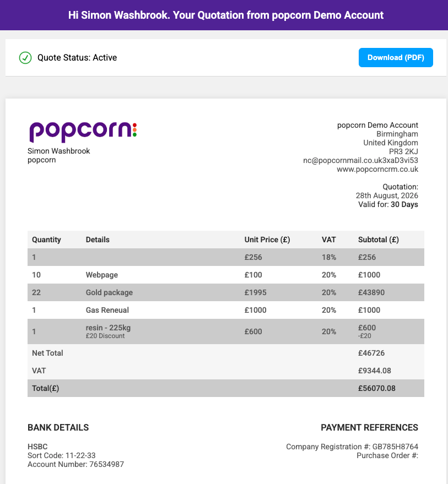Click the BANK DETAILS heading
This screenshot has width=448, height=484.
[58, 427]
